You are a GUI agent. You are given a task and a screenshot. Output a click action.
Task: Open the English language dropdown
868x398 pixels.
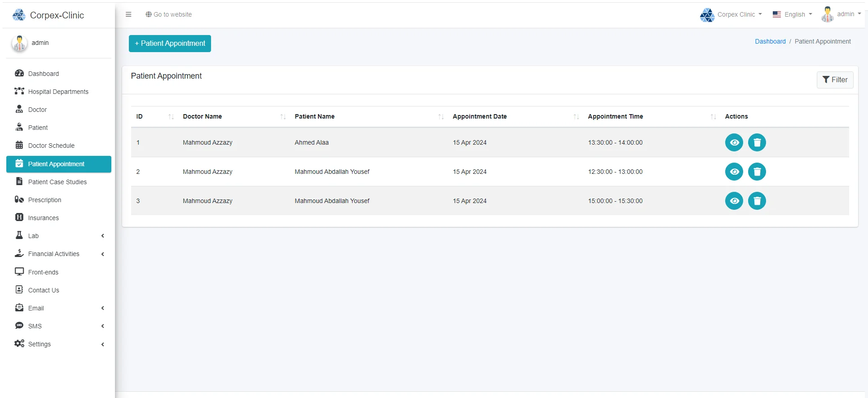pos(793,14)
